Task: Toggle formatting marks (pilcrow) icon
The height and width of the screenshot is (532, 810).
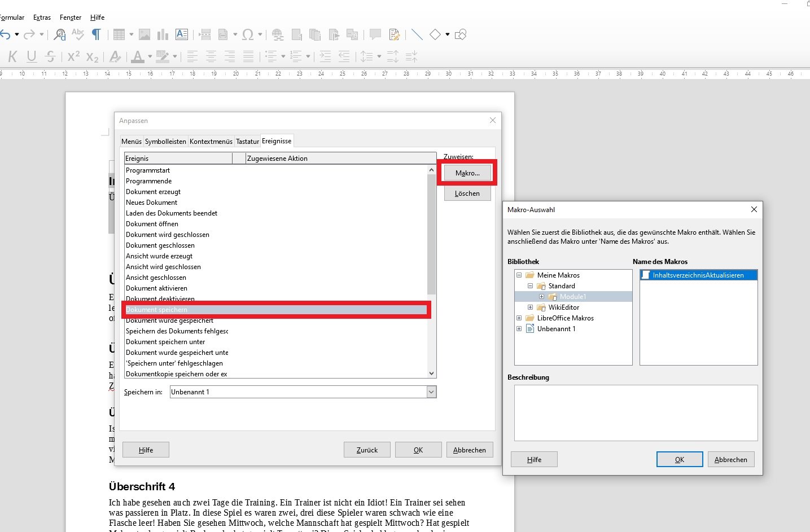Action: pos(97,35)
